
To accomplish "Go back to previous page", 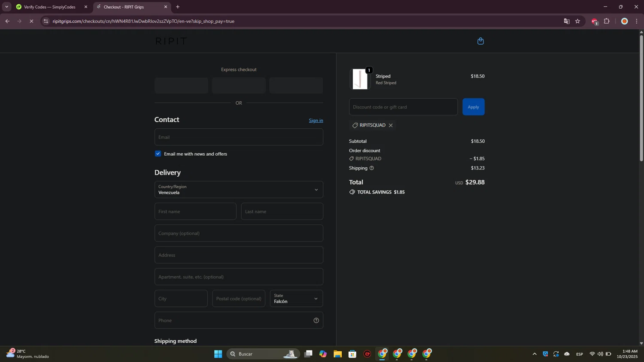I will click(x=7, y=21).
